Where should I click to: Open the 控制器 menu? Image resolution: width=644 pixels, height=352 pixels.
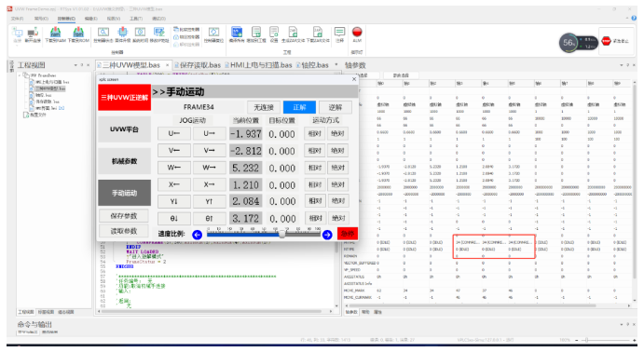pyautogui.click(x=66, y=19)
